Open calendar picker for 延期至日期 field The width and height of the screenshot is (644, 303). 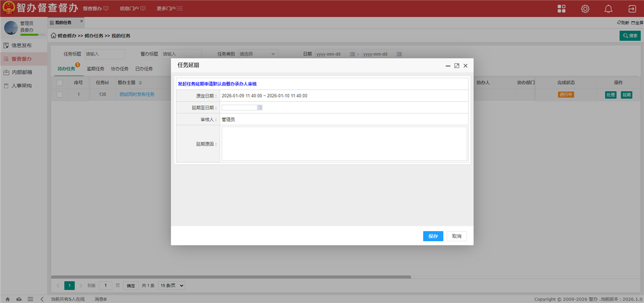260,108
